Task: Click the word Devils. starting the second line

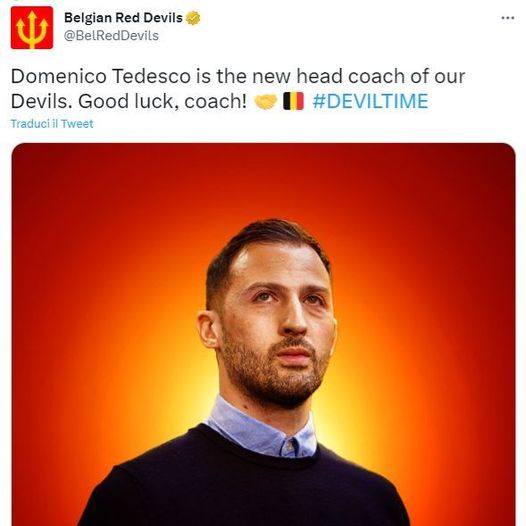Action: coord(41,101)
